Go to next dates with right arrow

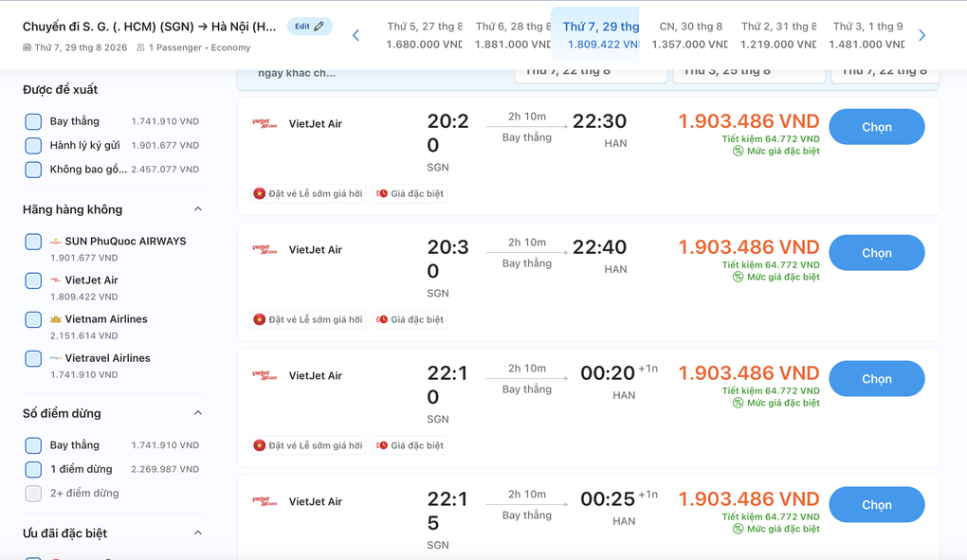922,35
